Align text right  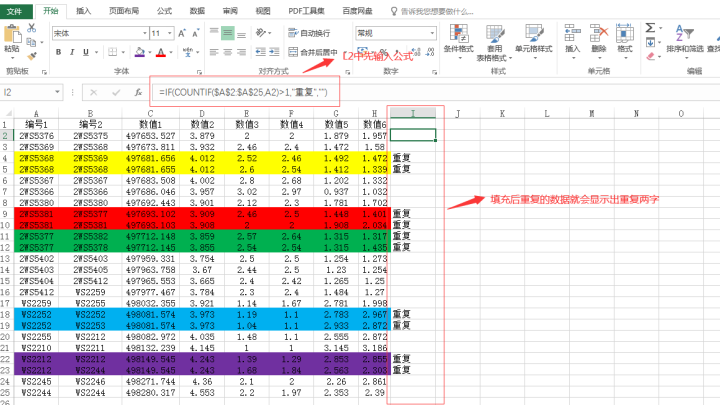pyautogui.click(x=242, y=52)
